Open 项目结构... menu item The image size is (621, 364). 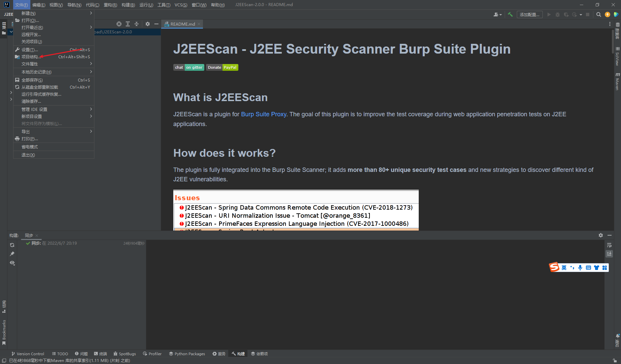54,57
